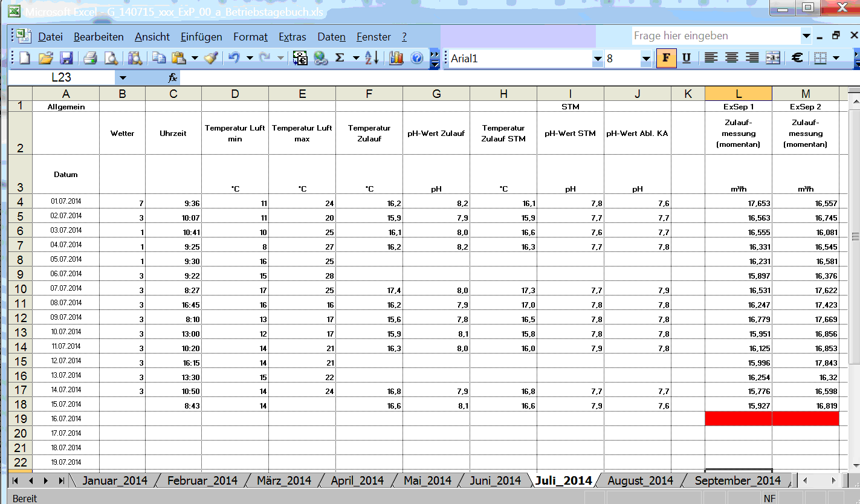The height and width of the screenshot is (504, 860).
Task: Go to the last sheet tab arrow
Action: point(61,480)
